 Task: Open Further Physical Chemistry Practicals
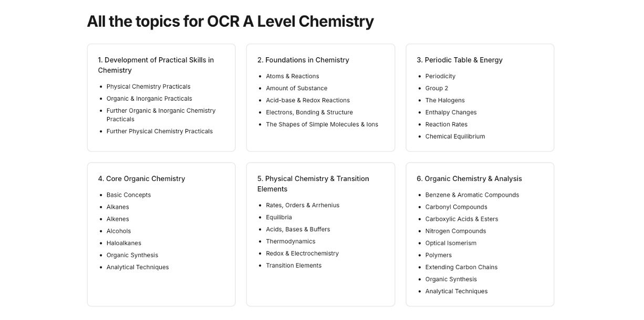pyautogui.click(x=159, y=131)
